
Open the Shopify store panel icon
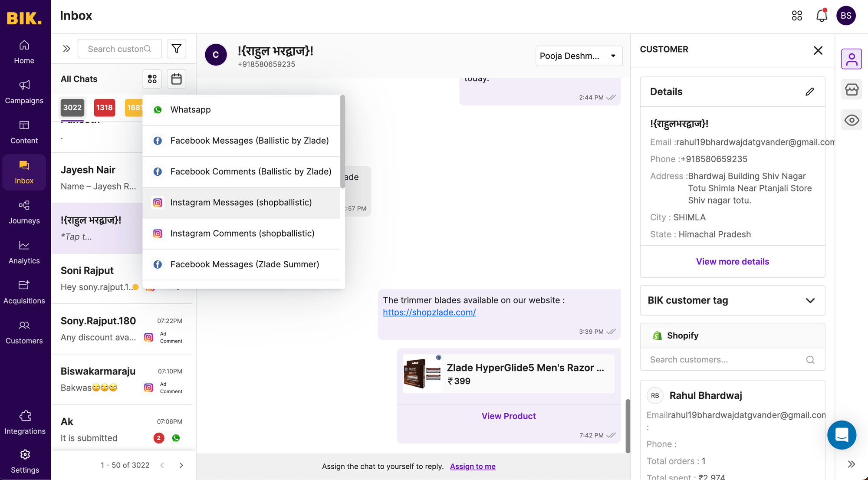click(x=852, y=89)
